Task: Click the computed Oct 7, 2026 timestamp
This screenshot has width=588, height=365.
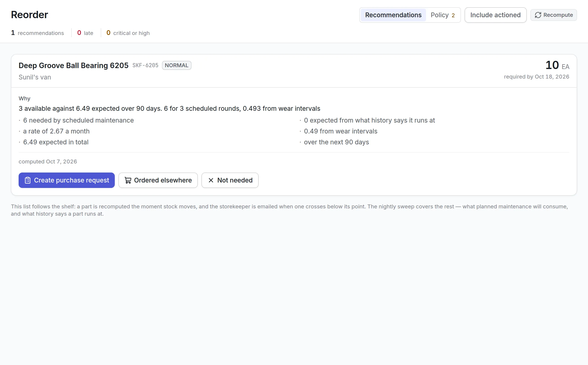Action: (48, 162)
